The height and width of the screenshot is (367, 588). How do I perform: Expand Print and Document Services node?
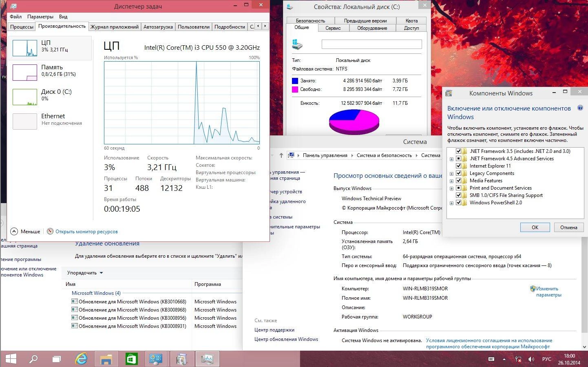click(x=451, y=188)
